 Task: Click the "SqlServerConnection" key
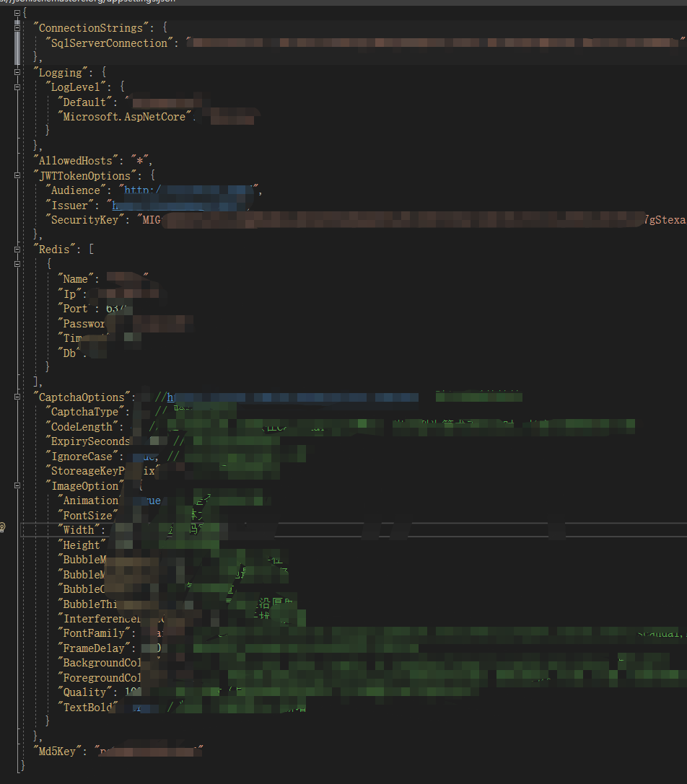[x=109, y=43]
